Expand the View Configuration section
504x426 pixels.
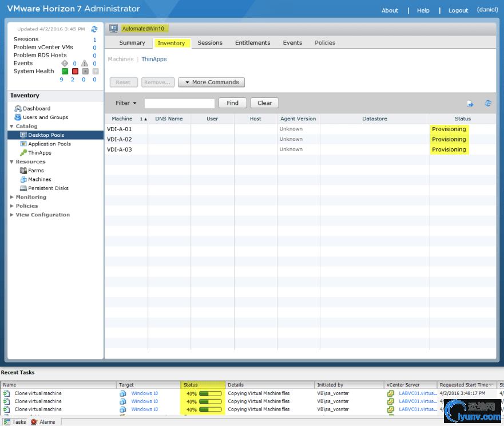[x=11, y=215]
